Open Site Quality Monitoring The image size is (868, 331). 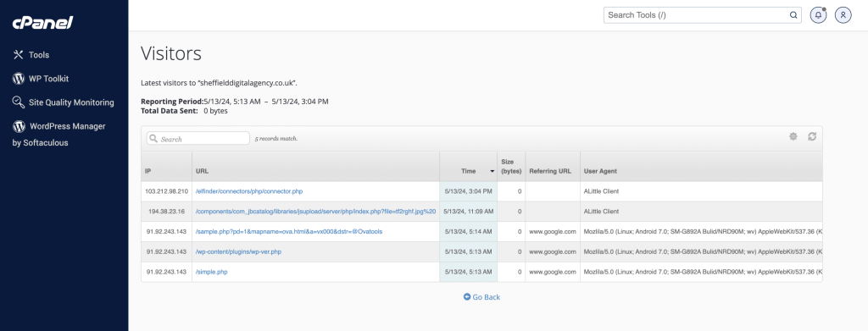[x=71, y=102]
